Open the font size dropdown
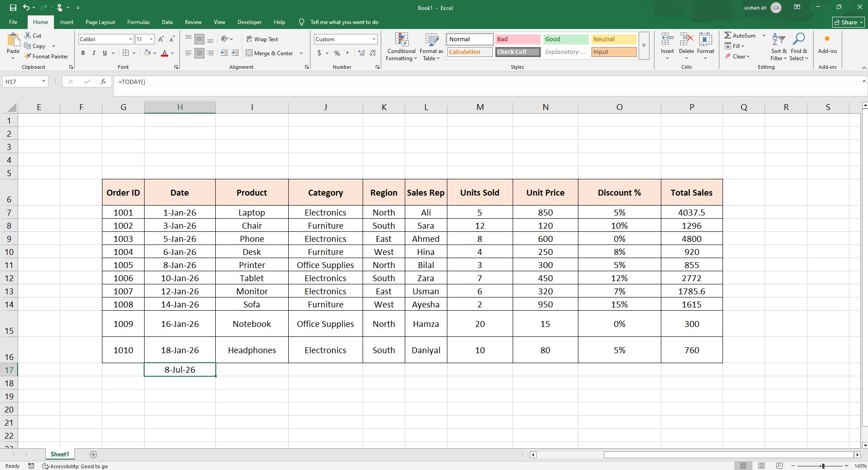Image resolution: width=868 pixels, height=470 pixels. point(151,39)
